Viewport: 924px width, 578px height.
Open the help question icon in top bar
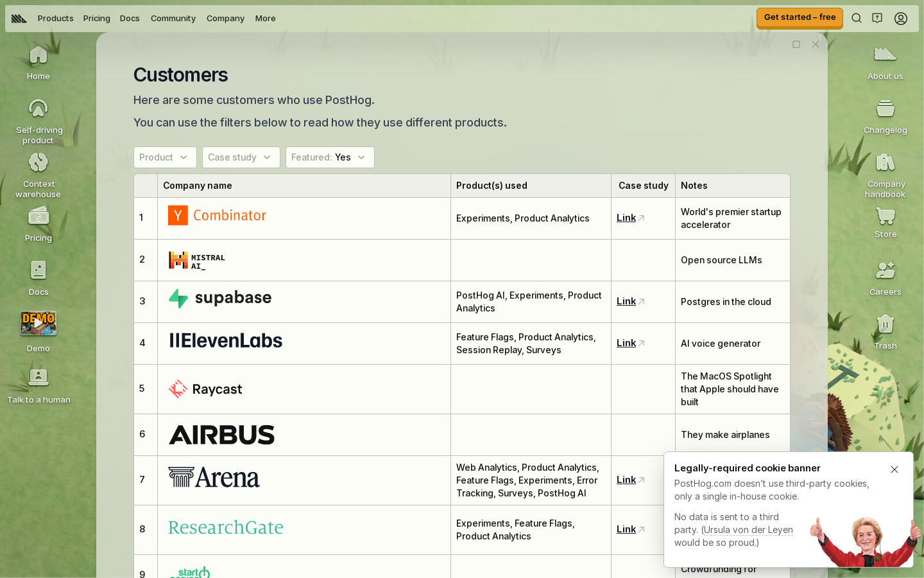pos(877,19)
